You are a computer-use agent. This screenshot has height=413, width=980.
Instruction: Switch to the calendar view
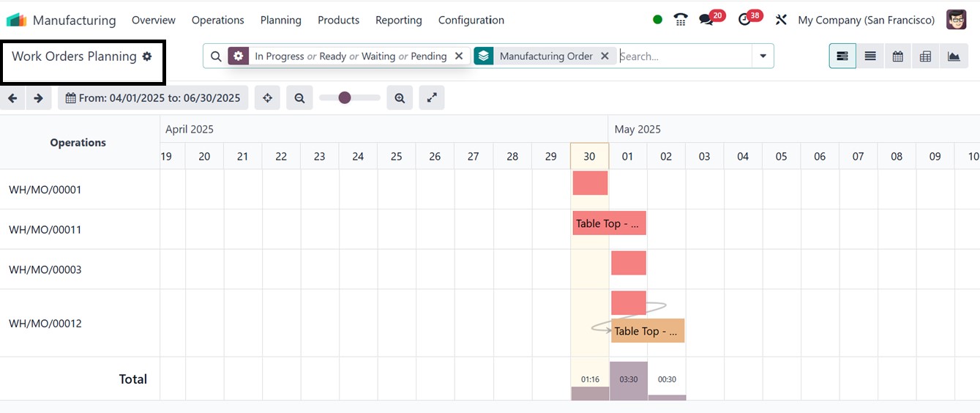[898, 56]
